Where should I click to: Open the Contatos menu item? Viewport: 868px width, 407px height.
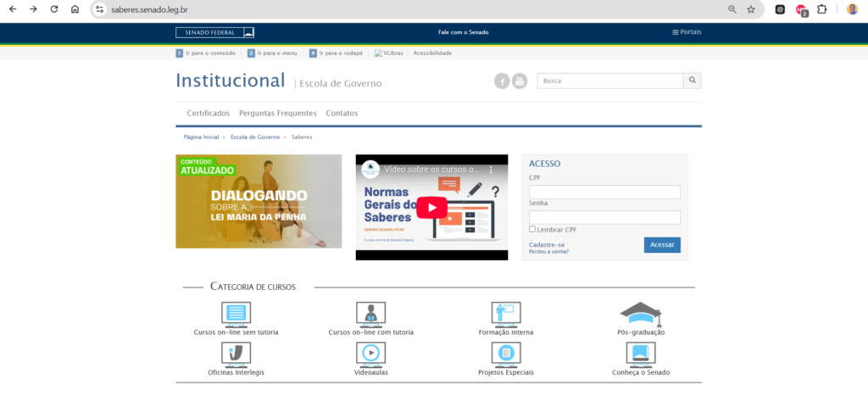click(342, 113)
